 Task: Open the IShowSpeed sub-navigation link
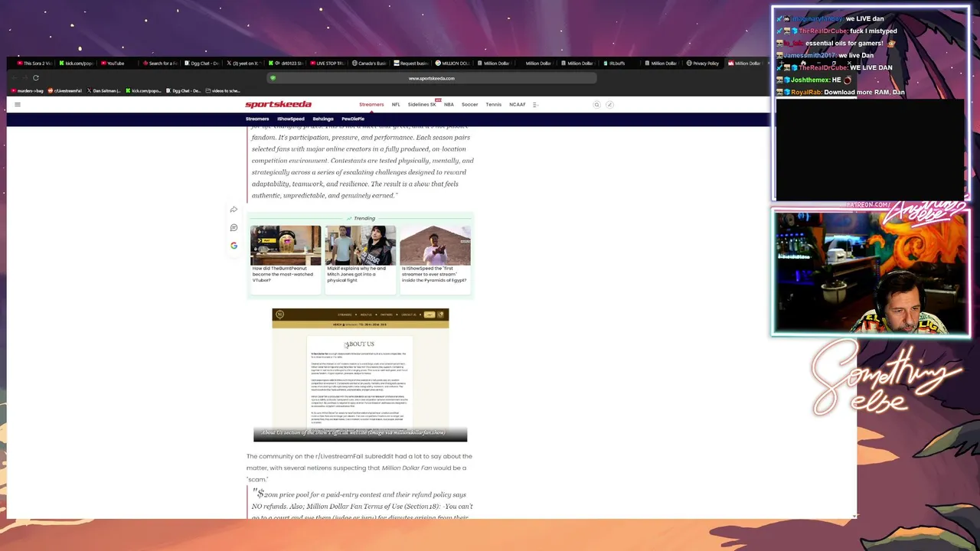pyautogui.click(x=291, y=119)
